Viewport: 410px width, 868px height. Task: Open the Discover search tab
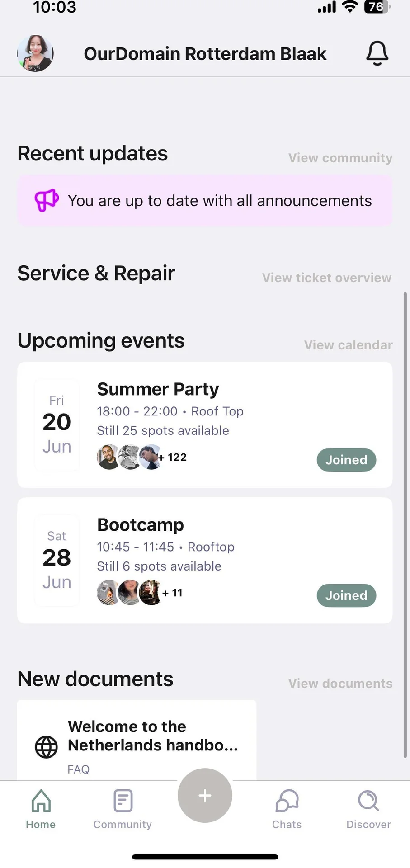tap(368, 809)
